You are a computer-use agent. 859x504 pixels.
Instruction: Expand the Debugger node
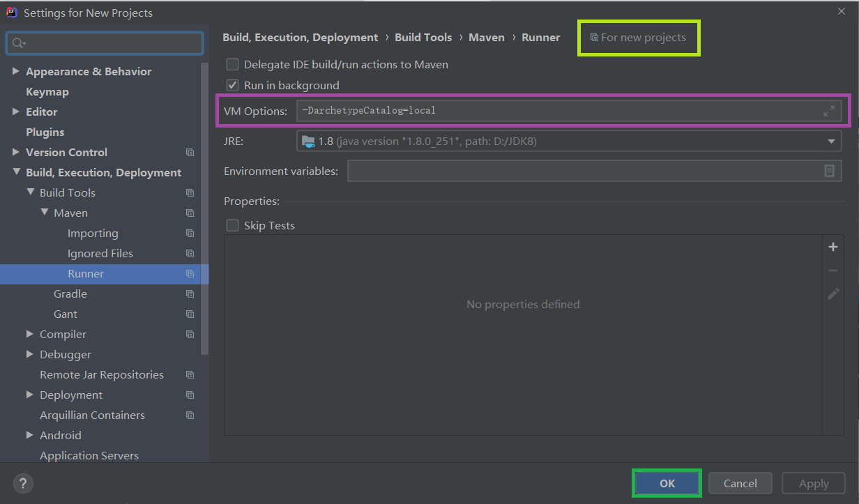30,354
